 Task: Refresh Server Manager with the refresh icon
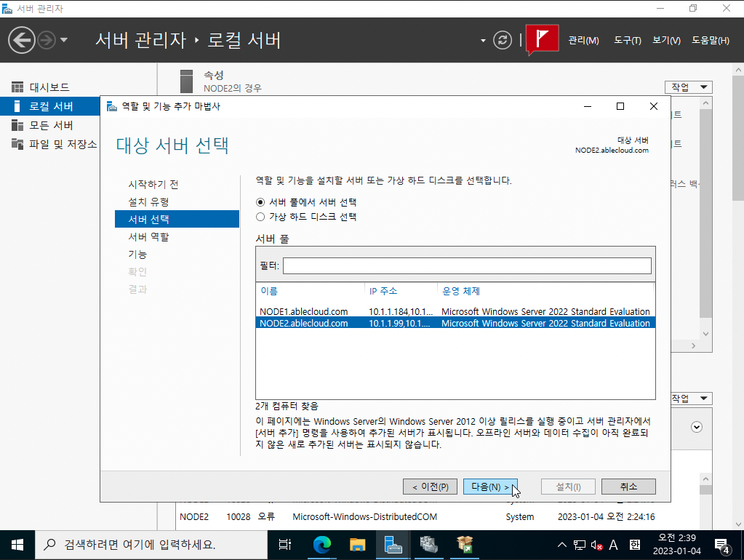(x=503, y=40)
